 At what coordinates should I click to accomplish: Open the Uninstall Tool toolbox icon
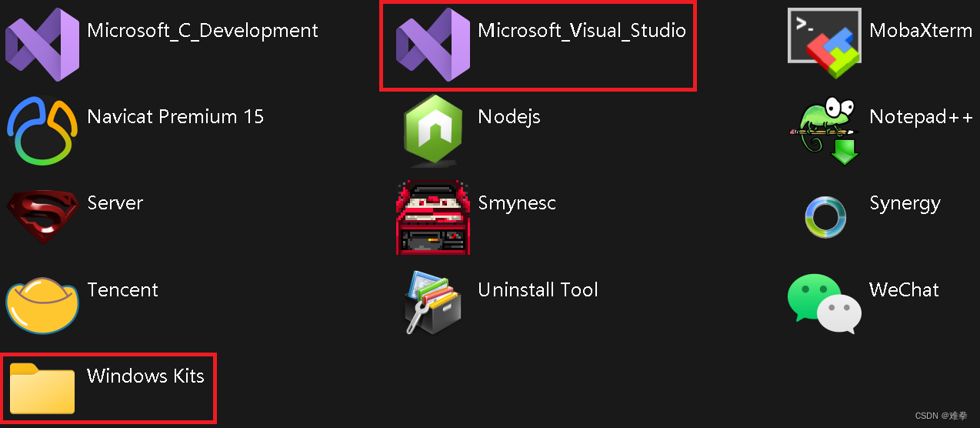(433, 303)
